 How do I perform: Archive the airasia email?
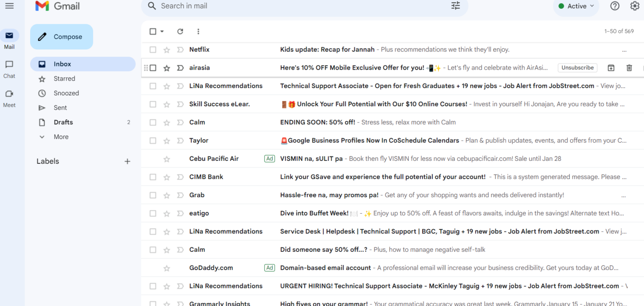point(611,68)
